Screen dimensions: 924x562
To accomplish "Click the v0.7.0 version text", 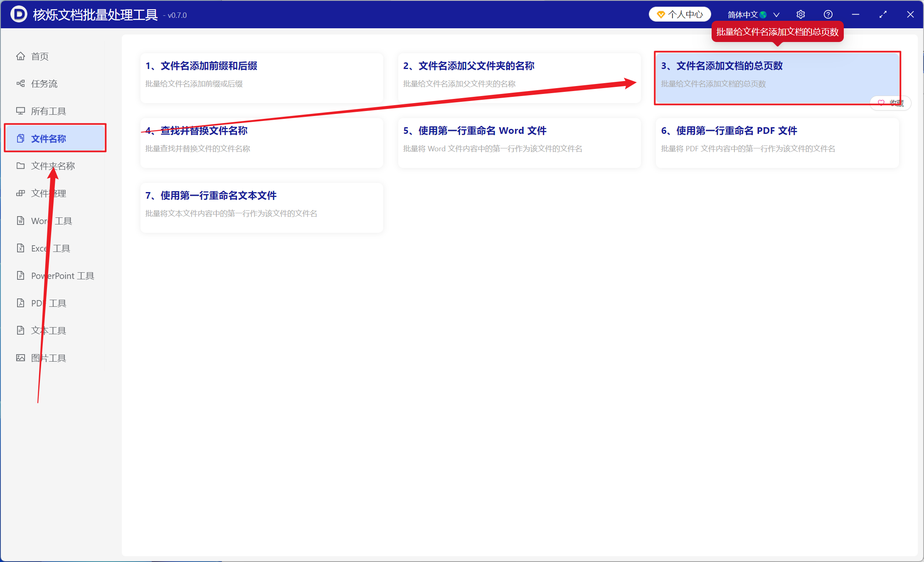I will 177,15.
